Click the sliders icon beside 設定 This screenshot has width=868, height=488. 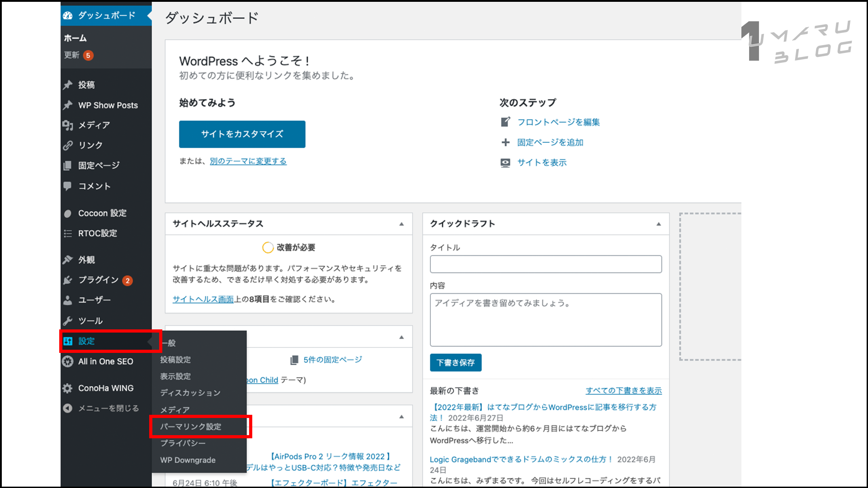click(x=68, y=341)
